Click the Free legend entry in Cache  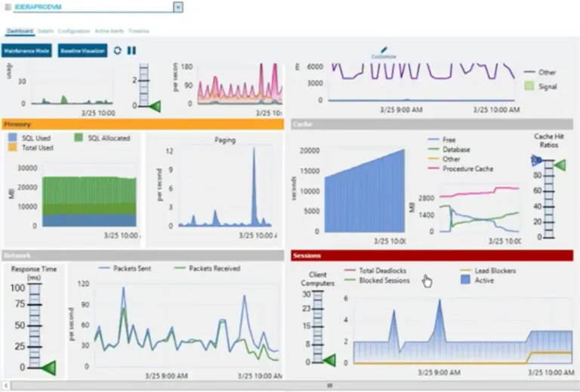pos(442,140)
